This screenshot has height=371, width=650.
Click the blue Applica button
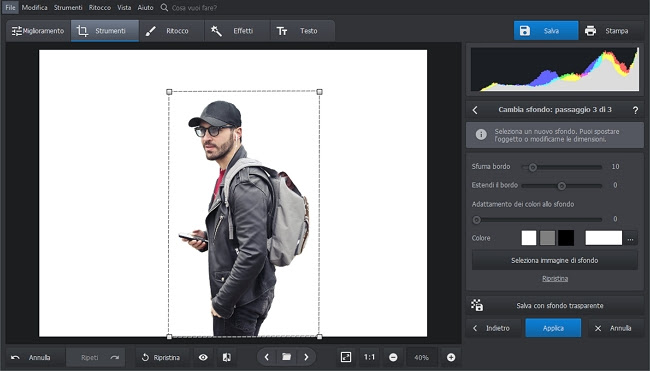coord(553,328)
